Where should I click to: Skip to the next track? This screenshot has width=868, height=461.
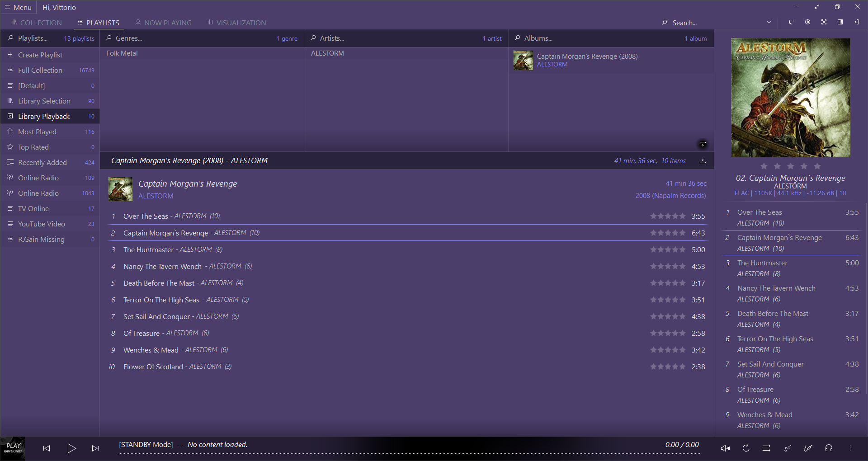(x=95, y=448)
